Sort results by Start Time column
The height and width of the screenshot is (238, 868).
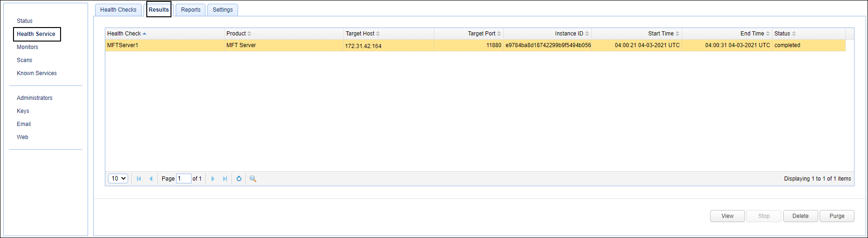tap(660, 34)
